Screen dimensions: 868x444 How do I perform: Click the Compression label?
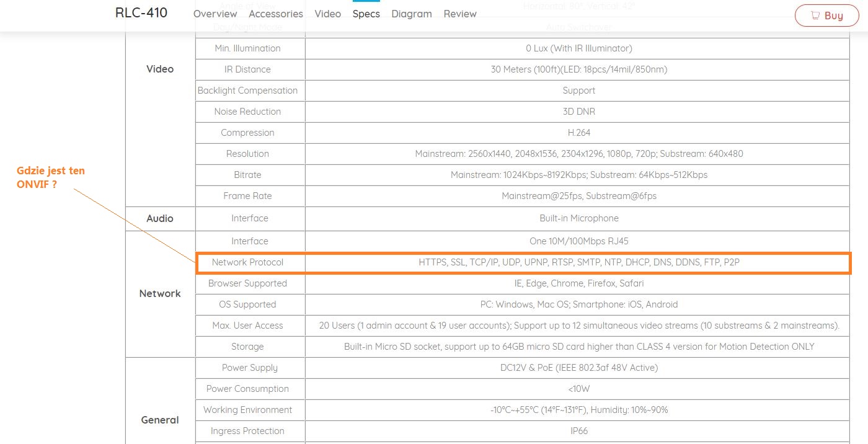point(247,133)
